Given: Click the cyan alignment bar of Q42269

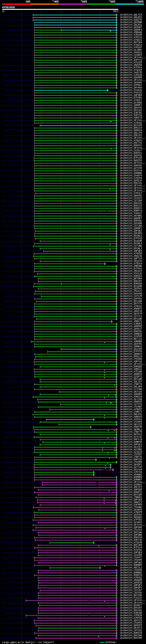Looking at the screenshot, I should (89, 349).
